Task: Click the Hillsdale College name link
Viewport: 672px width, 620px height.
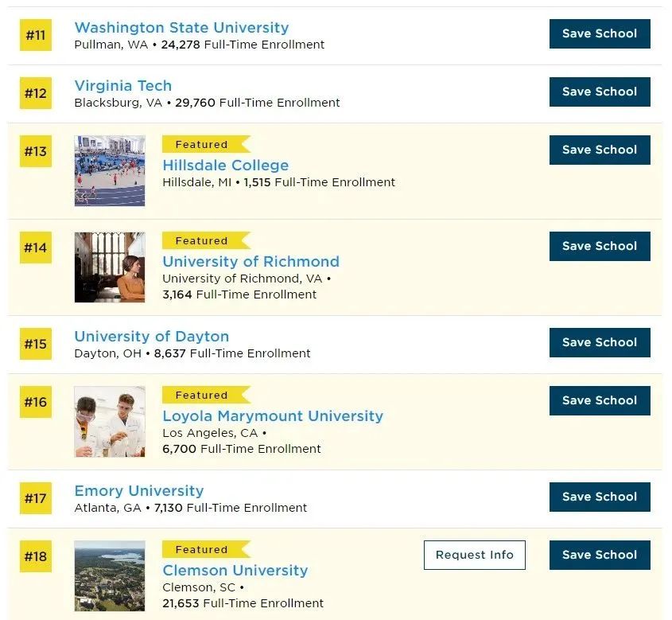Action: (225, 165)
